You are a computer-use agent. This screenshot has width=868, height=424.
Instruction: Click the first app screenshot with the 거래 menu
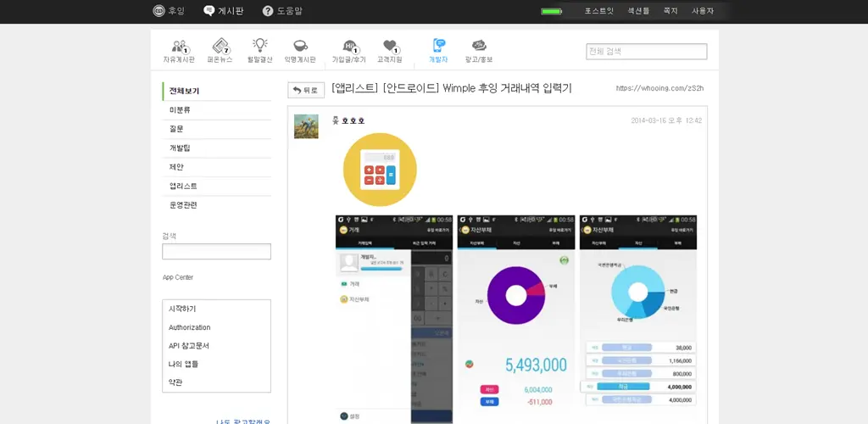(393, 320)
